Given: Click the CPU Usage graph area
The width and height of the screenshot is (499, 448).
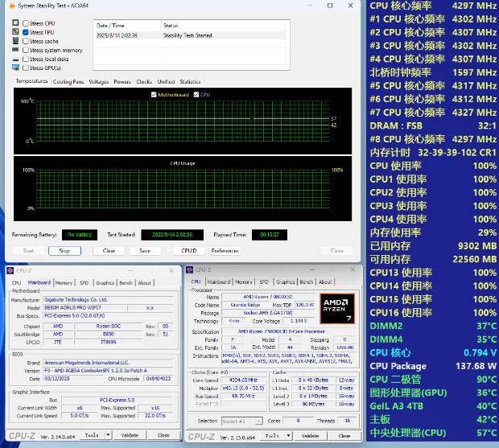Looking at the screenshot, I should tap(183, 188).
